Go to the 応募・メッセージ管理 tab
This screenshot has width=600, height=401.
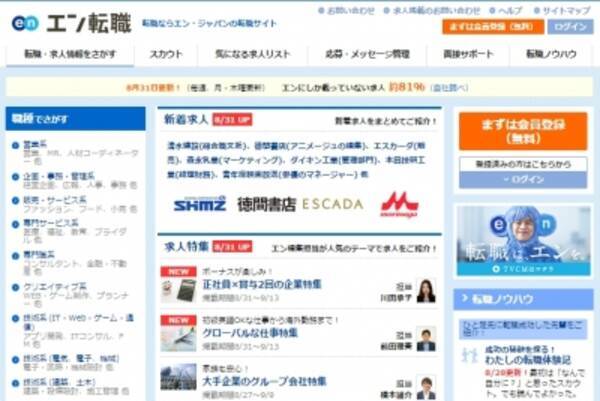pos(367,55)
